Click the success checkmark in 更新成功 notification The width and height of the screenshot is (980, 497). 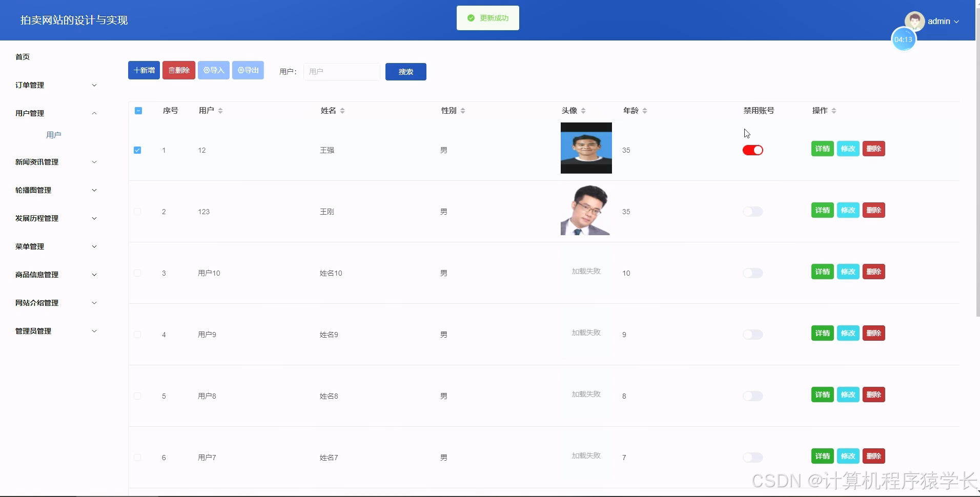point(471,17)
